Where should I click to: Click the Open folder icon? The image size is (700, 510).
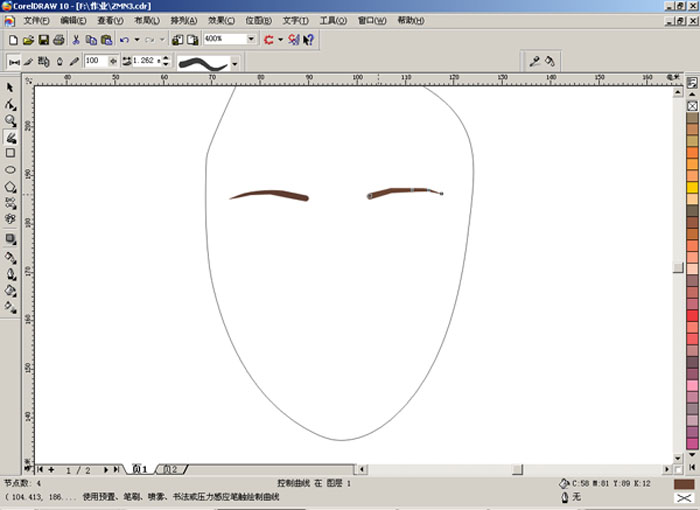28,40
